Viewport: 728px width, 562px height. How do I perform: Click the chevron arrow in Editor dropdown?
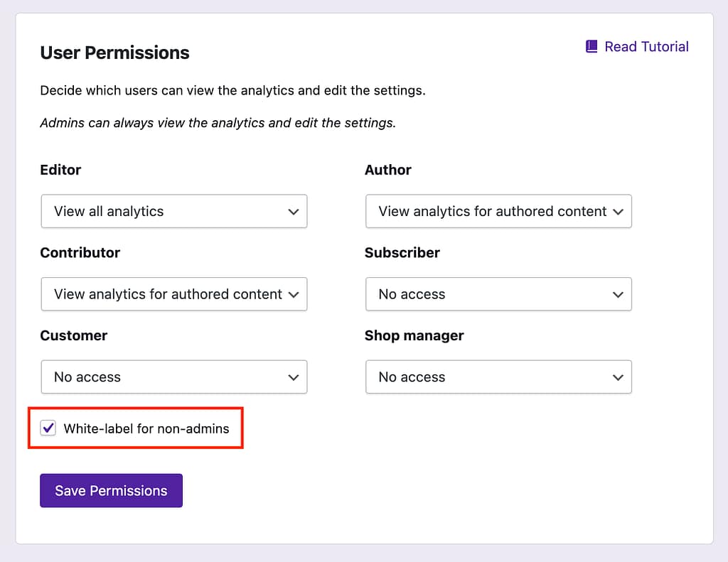point(293,212)
